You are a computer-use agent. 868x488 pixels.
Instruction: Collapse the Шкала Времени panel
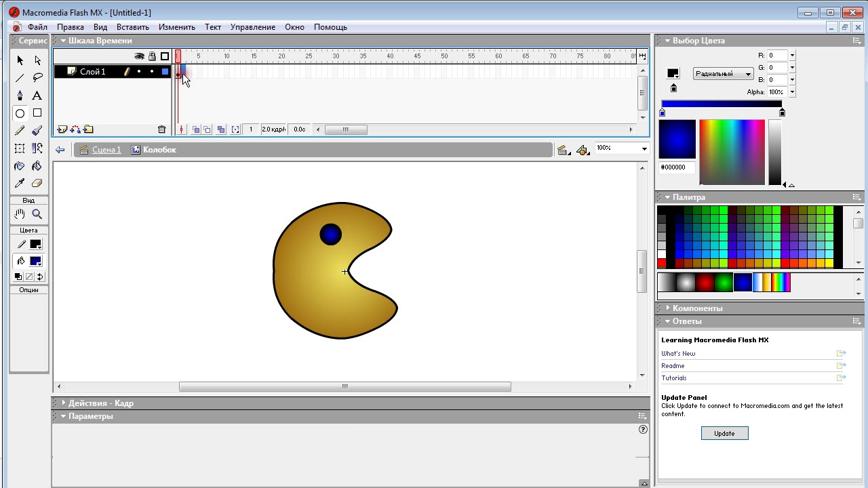pyautogui.click(x=64, y=41)
